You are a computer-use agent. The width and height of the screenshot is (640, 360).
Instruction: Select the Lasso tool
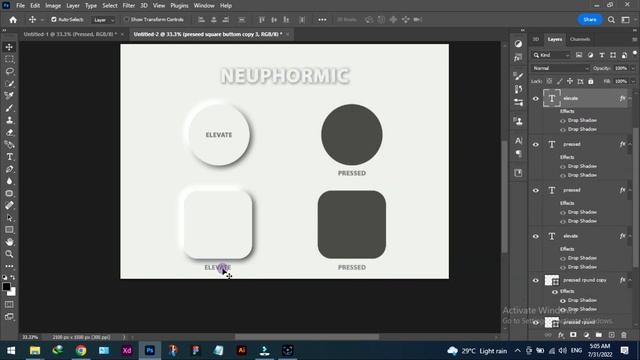[9, 71]
